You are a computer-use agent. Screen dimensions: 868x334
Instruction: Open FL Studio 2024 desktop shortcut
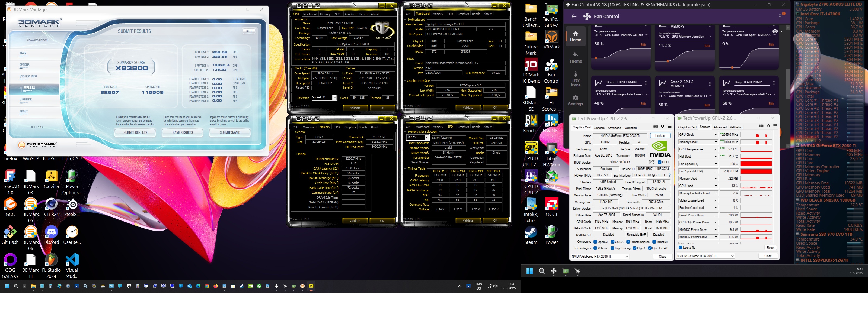51,266
